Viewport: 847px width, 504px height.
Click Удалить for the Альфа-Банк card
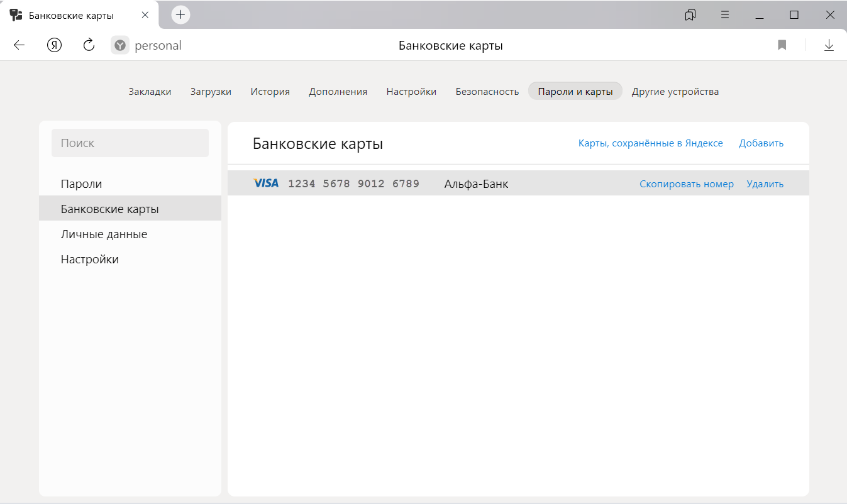pos(765,184)
